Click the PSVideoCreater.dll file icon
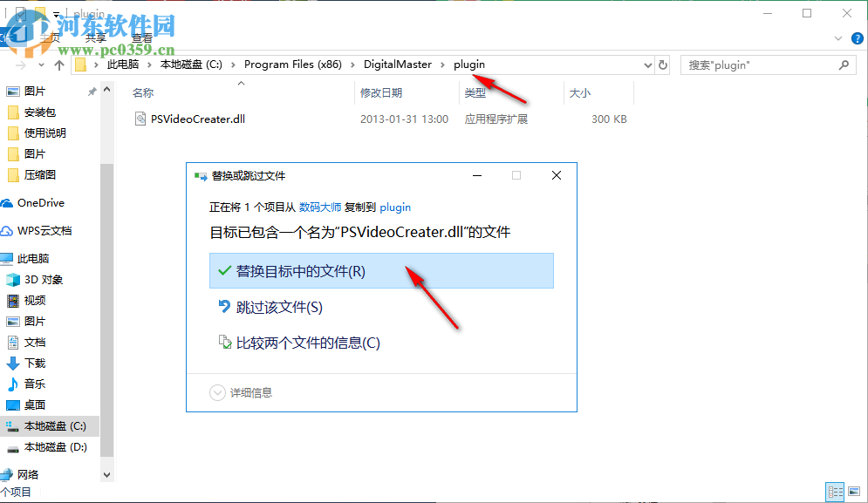The image size is (868, 503). tap(140, 119)
